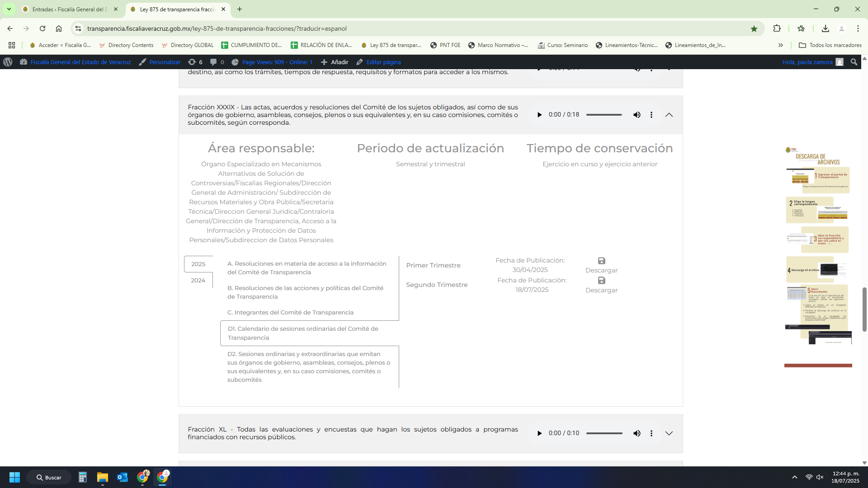Play the Fracción XXXIX audio
The image size is (868, 488).
pos(539,115)
